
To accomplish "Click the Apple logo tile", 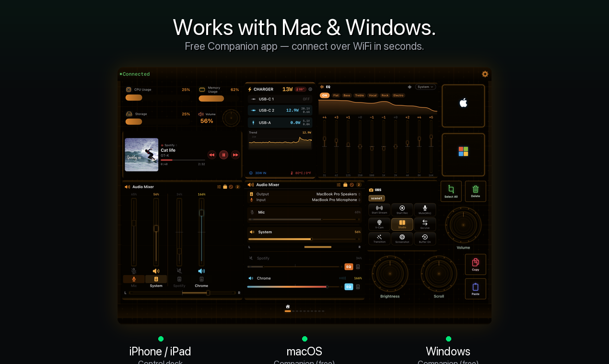I will pos(463,106).
